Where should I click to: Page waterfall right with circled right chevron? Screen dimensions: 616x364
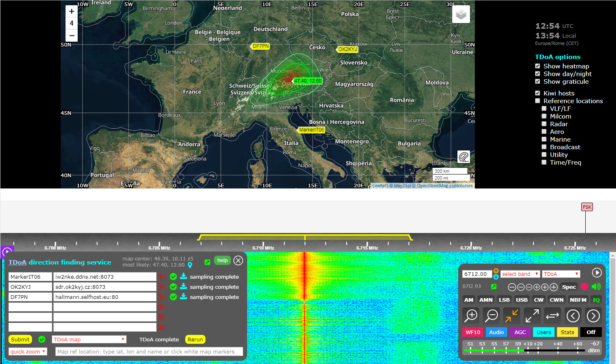pos(593,315)
